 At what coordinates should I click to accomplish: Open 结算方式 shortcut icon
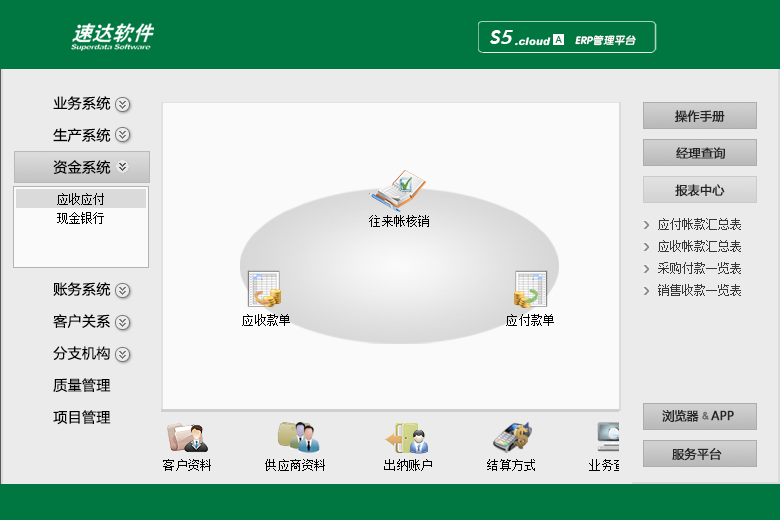point(512,437)
